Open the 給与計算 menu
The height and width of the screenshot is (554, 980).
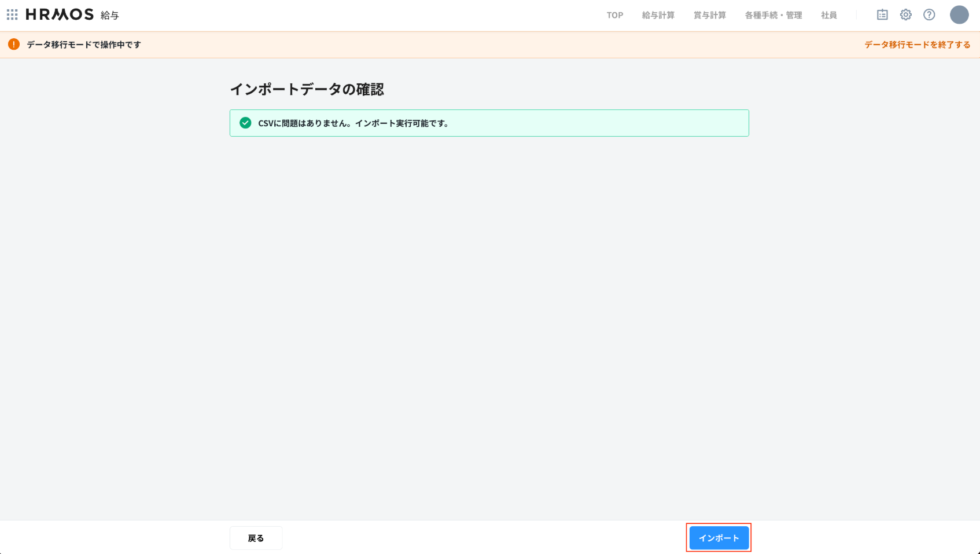coord(658,16)
